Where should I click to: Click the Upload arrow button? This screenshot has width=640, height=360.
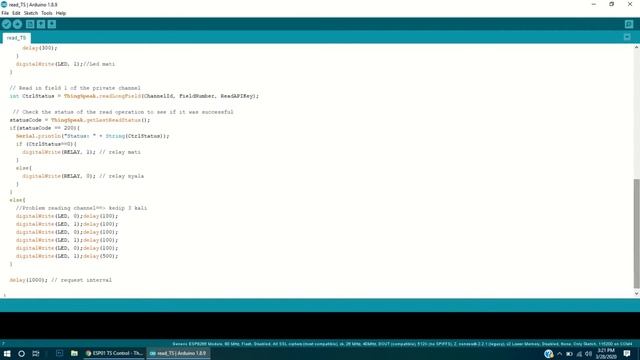17,24
